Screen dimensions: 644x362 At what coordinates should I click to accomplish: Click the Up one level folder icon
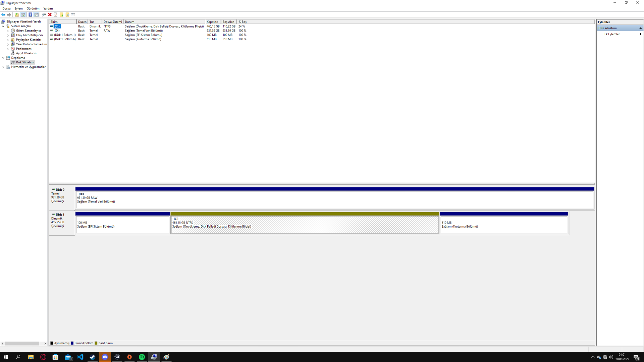pyautogui.click(x=17, y=15)
